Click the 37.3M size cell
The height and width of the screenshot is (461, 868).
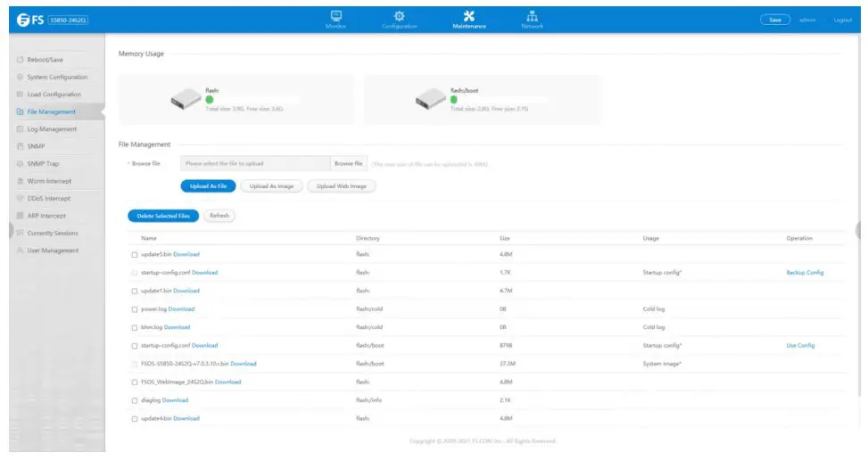508,364
